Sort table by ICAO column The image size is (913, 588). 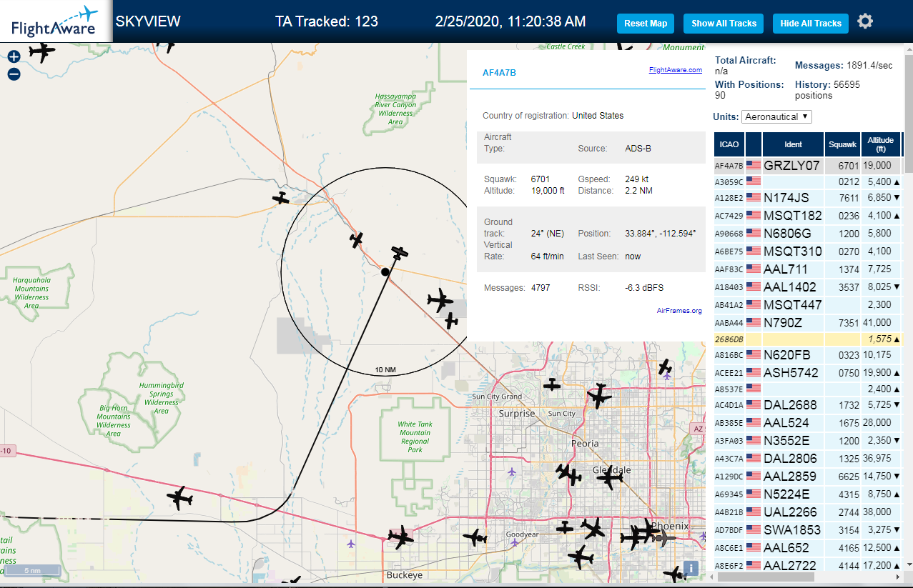coord(729,144)
